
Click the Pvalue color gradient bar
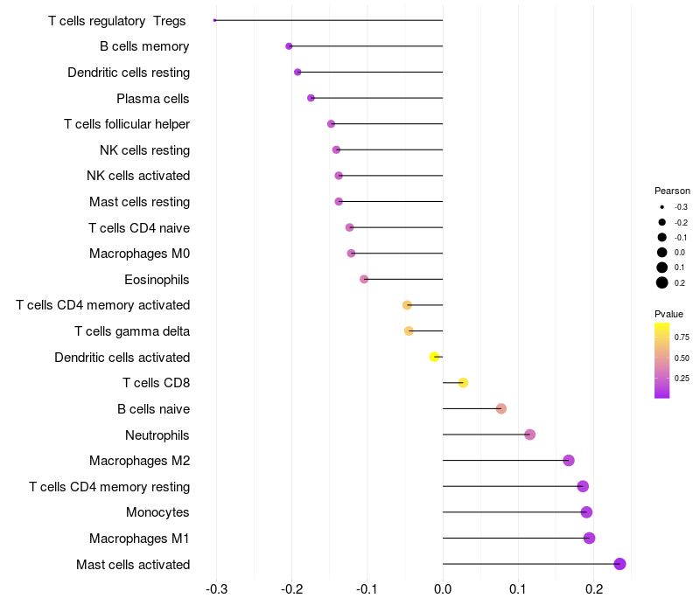(x=661, y=360)
